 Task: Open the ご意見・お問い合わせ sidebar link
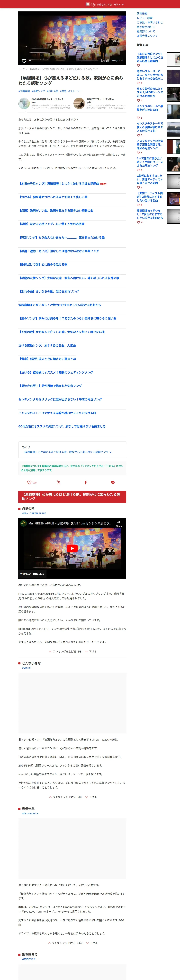(150, 22)
